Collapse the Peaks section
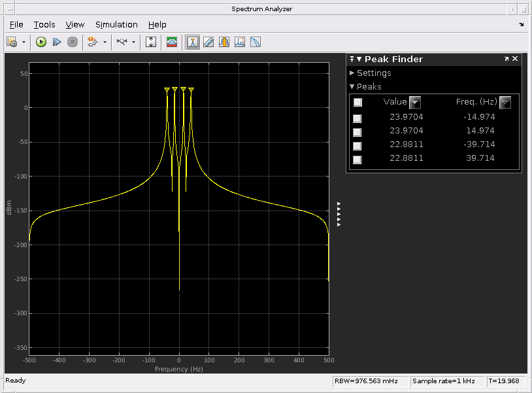Image resolution: width=532 pixels, height=393 pixels. click(369, 86)
